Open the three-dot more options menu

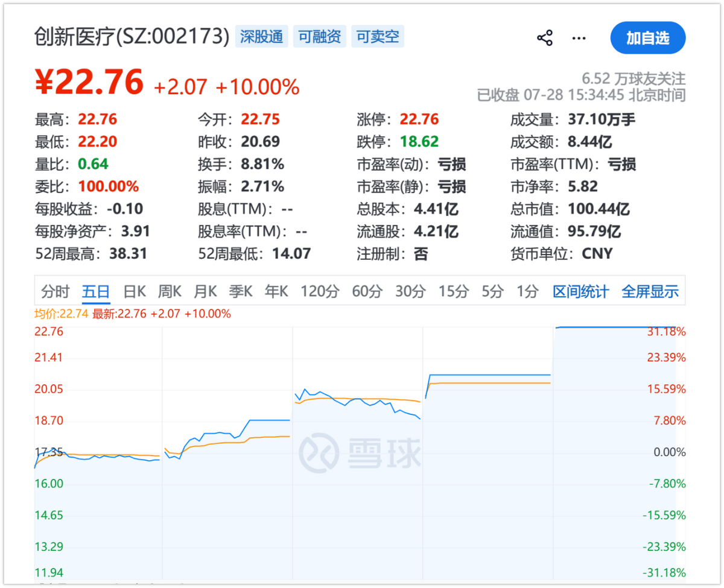tap(579, 38)
